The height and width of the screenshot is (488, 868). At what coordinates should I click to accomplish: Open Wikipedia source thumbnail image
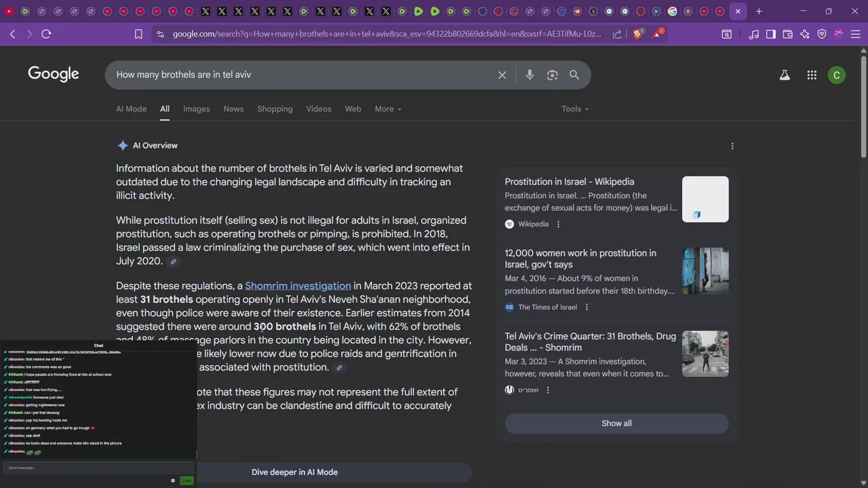point(705,199)
